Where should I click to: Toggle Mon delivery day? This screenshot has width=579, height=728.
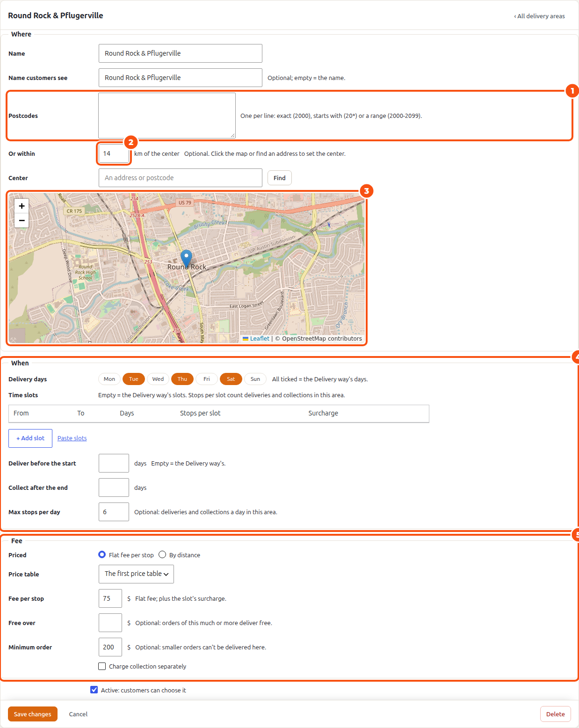(109, 379)
